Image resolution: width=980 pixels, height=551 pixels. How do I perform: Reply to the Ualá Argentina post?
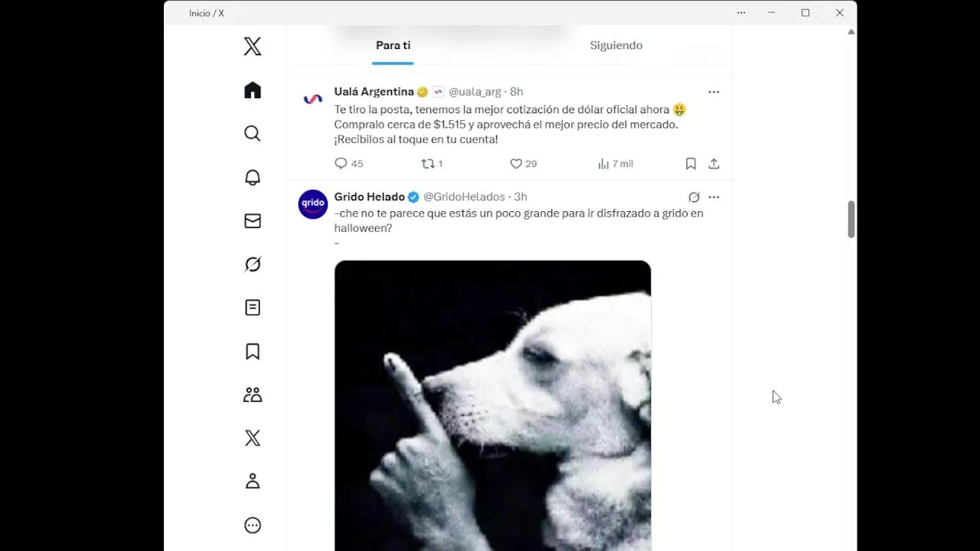coord(341,164)
